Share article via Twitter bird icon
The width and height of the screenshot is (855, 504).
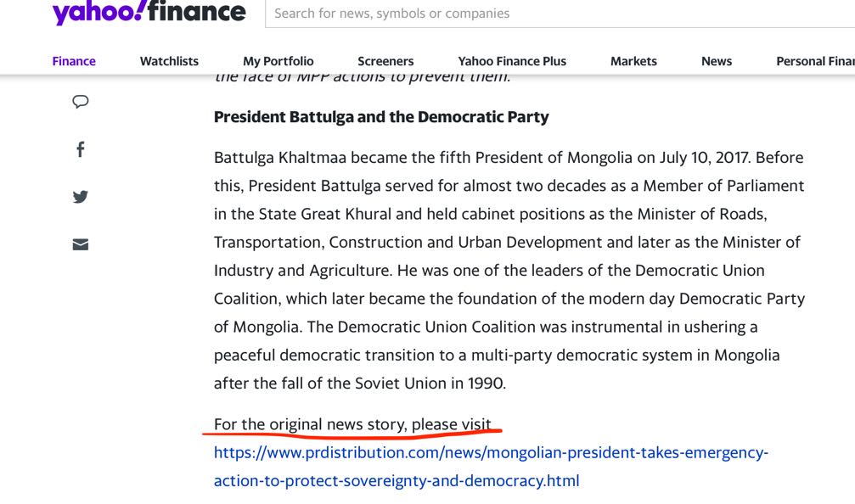(81, 197)
